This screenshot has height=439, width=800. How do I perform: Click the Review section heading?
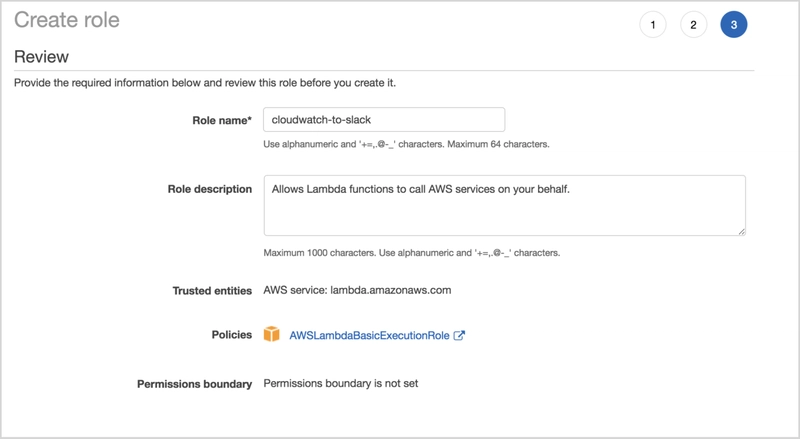pyautogui.click(x=41, y=57)
